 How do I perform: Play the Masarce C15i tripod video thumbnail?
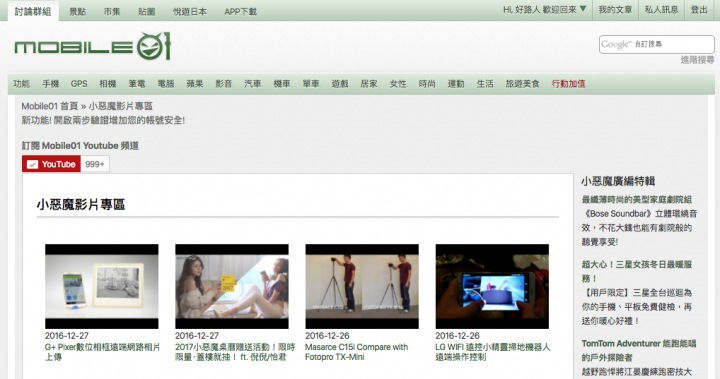362,286
